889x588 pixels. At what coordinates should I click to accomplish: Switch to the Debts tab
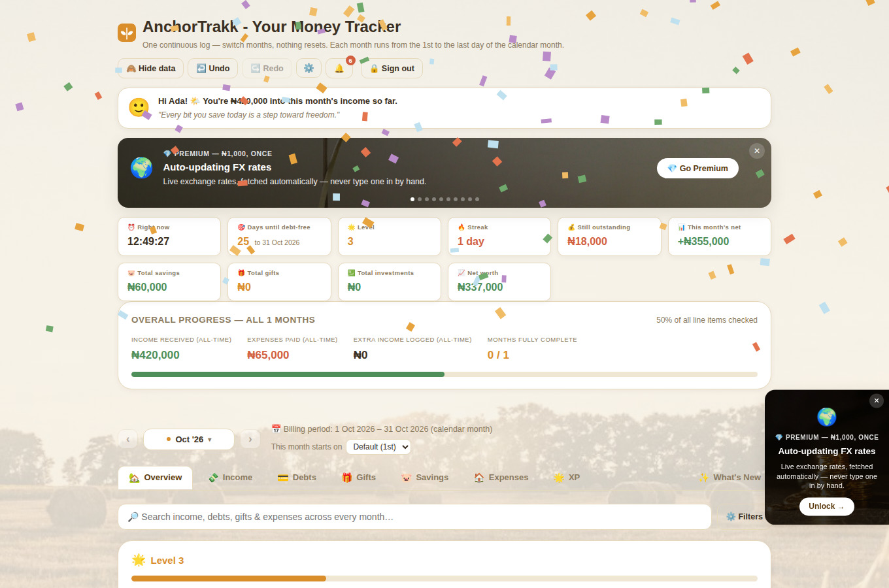point(297,478)
